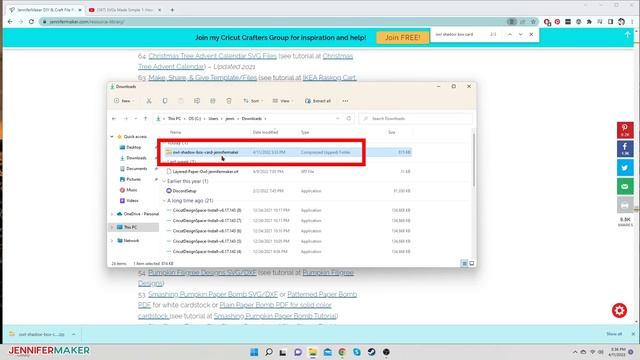Open the address bar history dropdown

tap(338, 118)
